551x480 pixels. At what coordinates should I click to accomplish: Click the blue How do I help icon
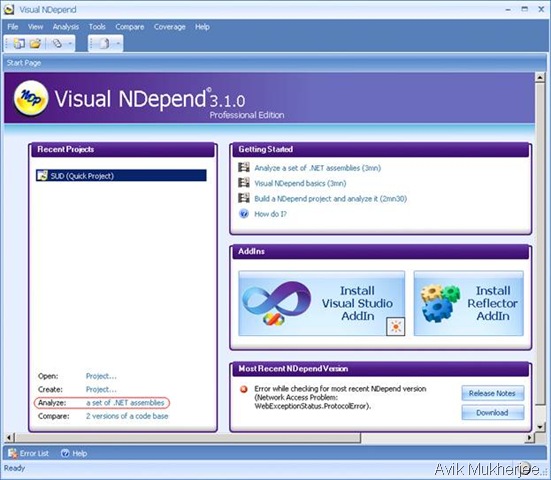244,214
